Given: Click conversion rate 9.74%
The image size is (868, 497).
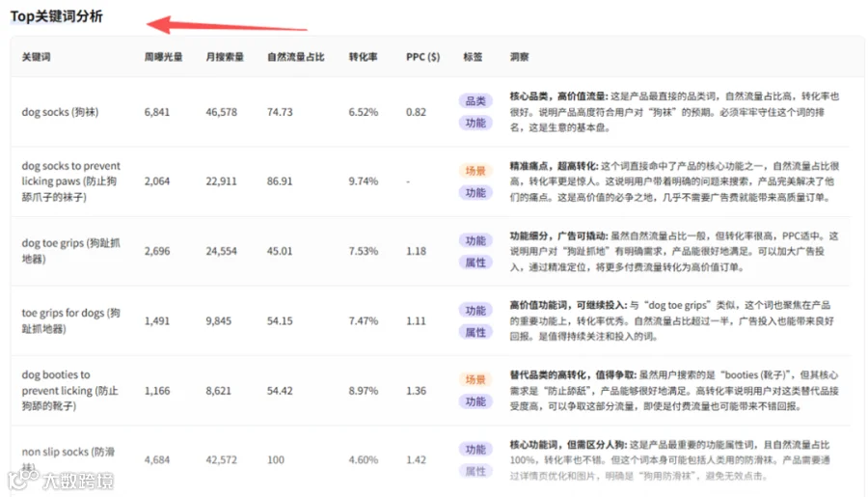Looking at the screenshot, I should (x=364, y=181).
